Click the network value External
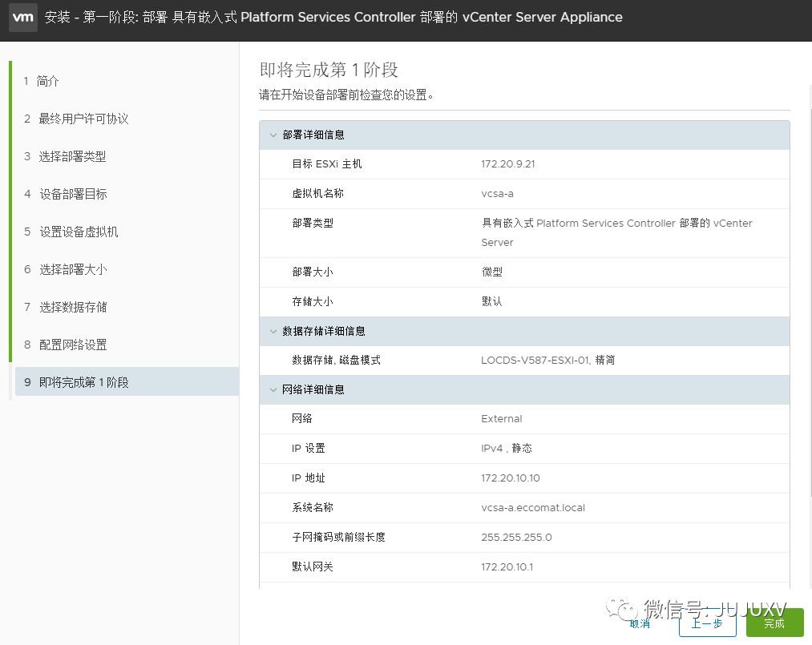 pyautogui.click(x=501, y=419)
